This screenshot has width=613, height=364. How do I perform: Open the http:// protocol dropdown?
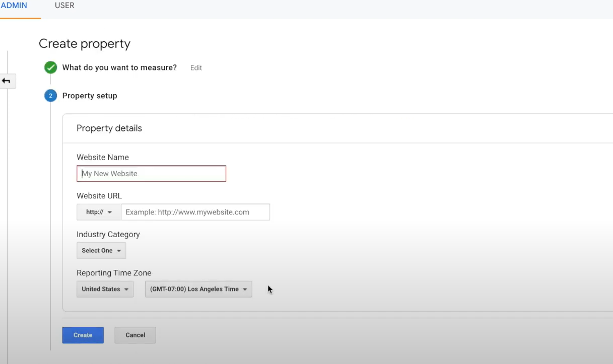tap(99, 212)
